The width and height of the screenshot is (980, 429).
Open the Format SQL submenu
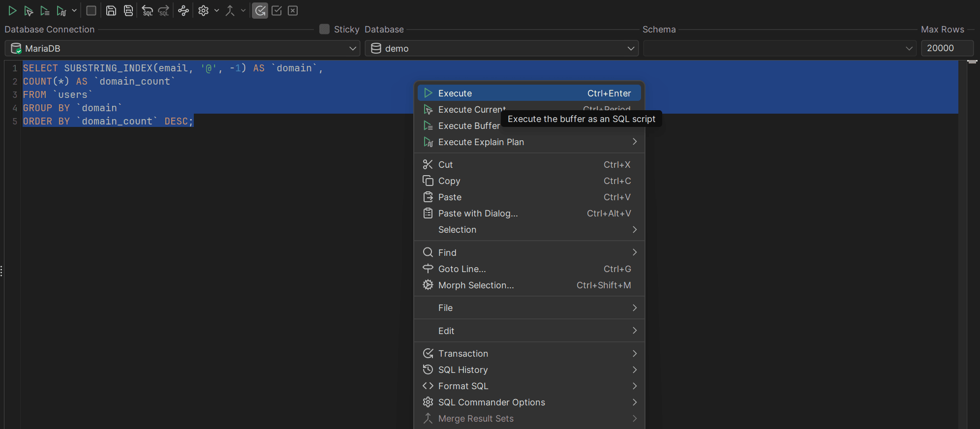[529, 386]
